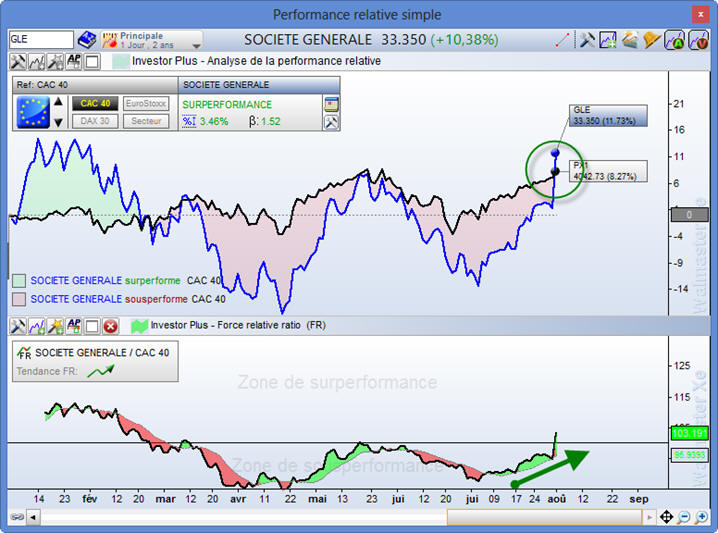Open Principale 1 Jour 2 ans dropdown

[152, 40]
